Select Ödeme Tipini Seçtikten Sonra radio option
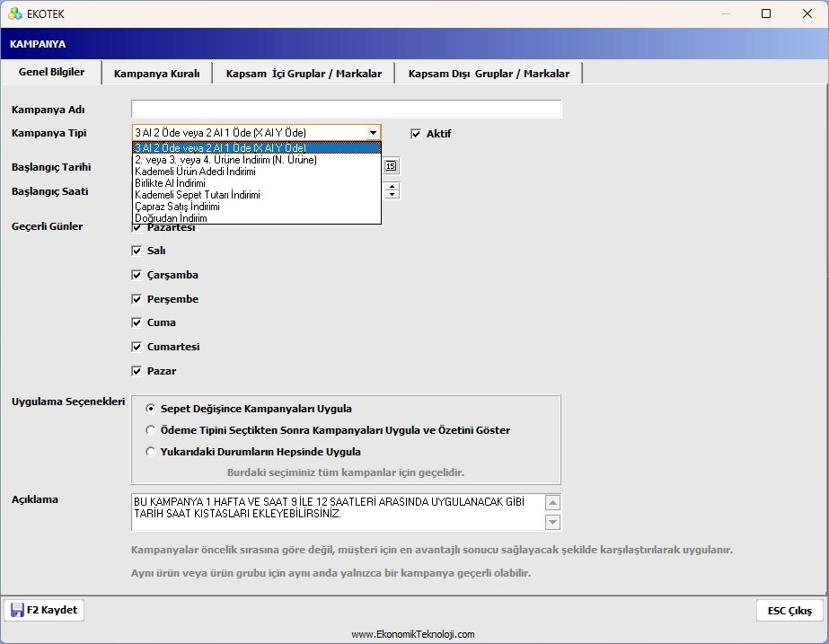Image resolution: width=829 pixels, height=644 pixels. [151, 430]
